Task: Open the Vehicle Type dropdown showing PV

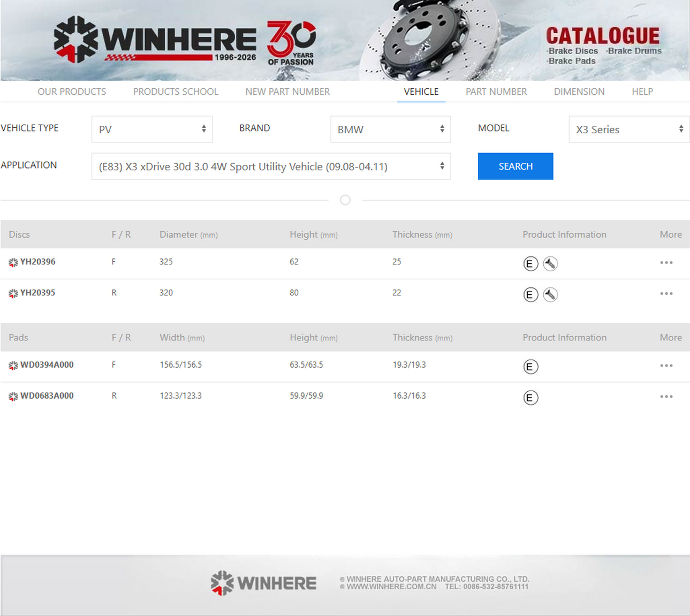Action: click(152, 129)
